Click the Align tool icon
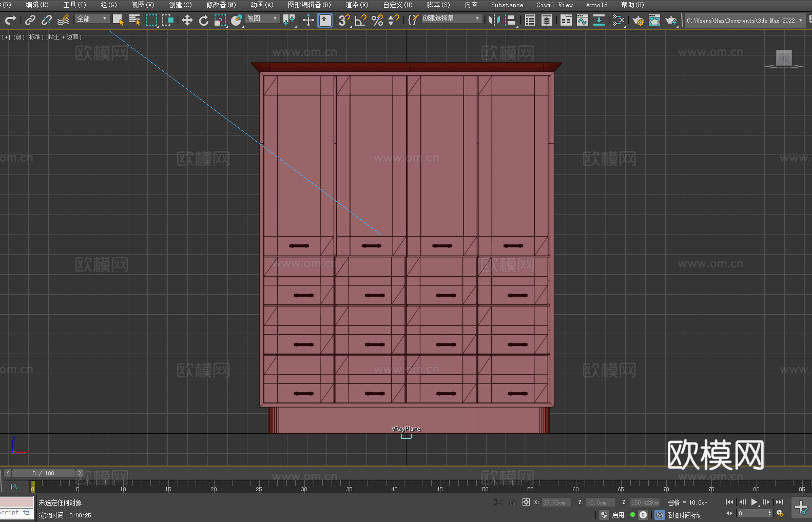This screenshot has height=522, width=812. click(x=511, y=20)
